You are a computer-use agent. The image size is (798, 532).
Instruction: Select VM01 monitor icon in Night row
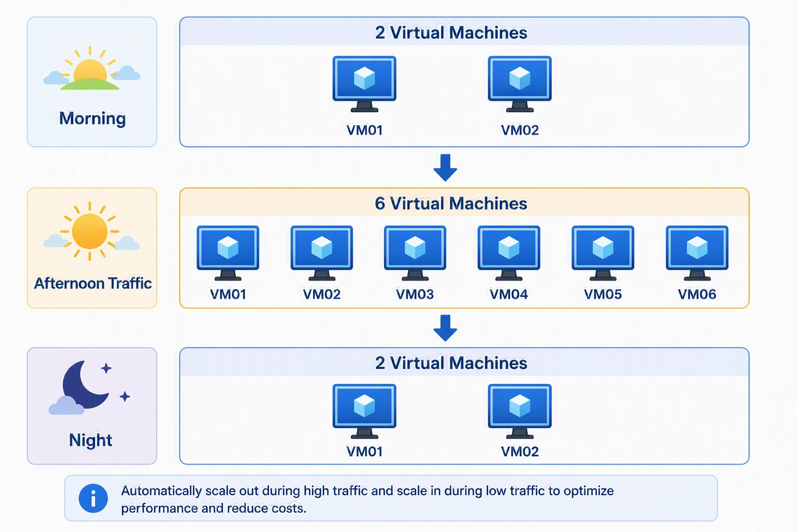[364, 411]
